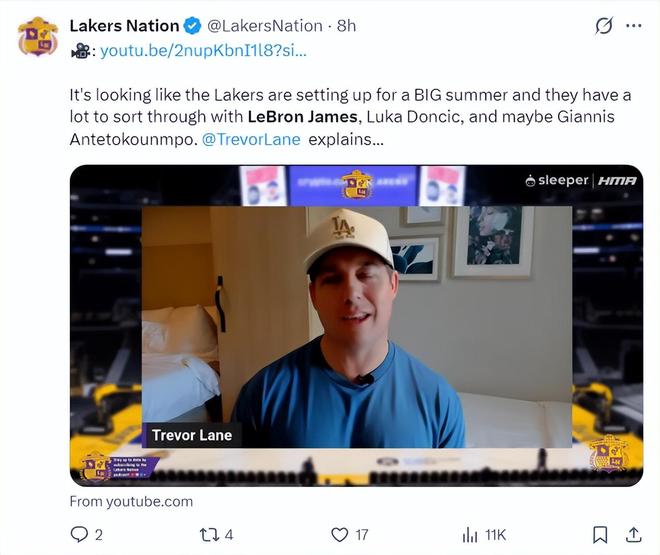Click the Lakers Nation subscribe banner logo
Screen dimensions: 660x555
(96, 466)
